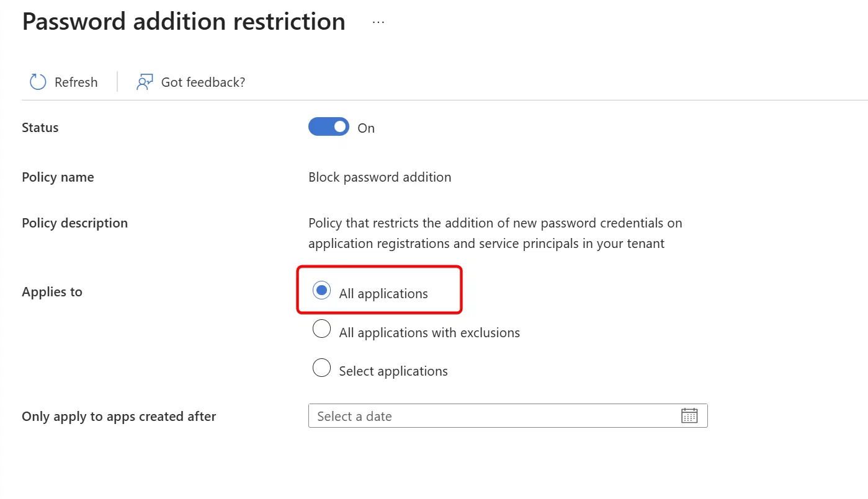Open the calendar date picker icon
The image size is (868, 499).
click(689, 416)
